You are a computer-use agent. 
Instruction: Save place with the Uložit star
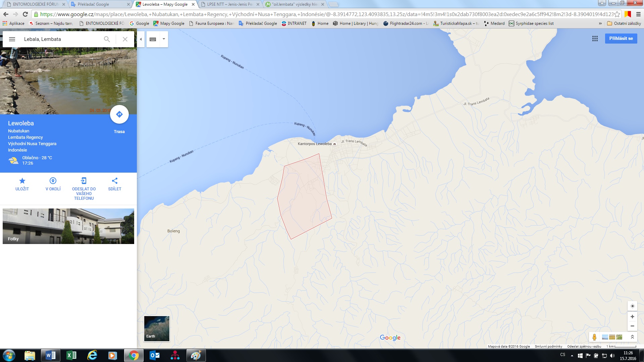(22, 181)
